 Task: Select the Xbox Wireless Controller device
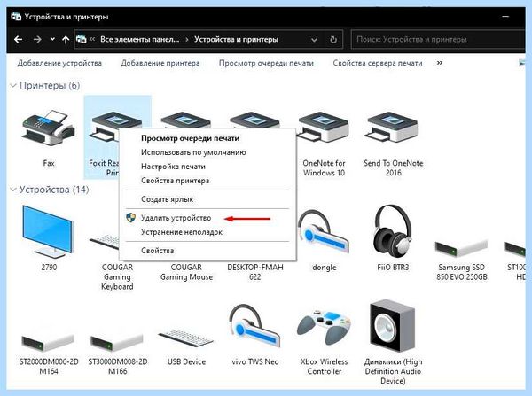pyautogui.click(x=324, y=328)
